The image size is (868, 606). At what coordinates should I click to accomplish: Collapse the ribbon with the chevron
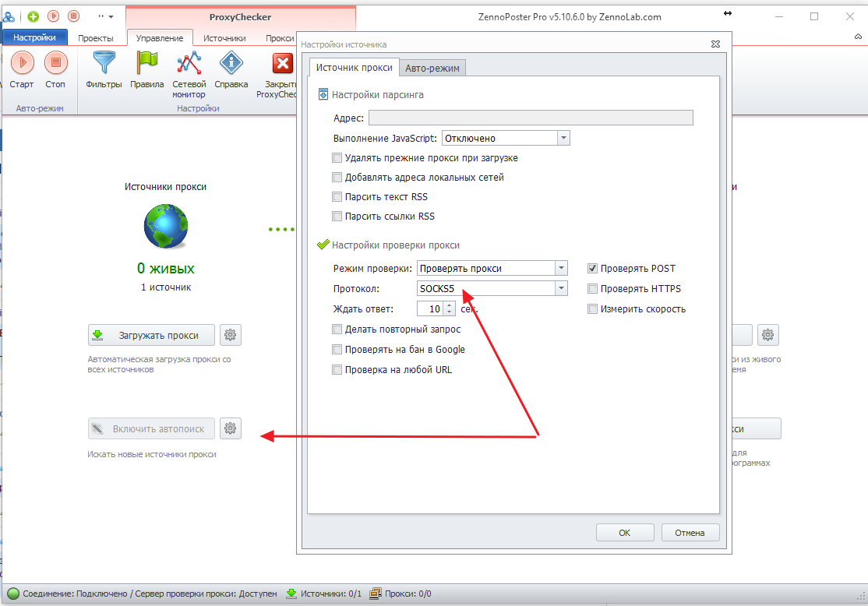coord(858,37)
